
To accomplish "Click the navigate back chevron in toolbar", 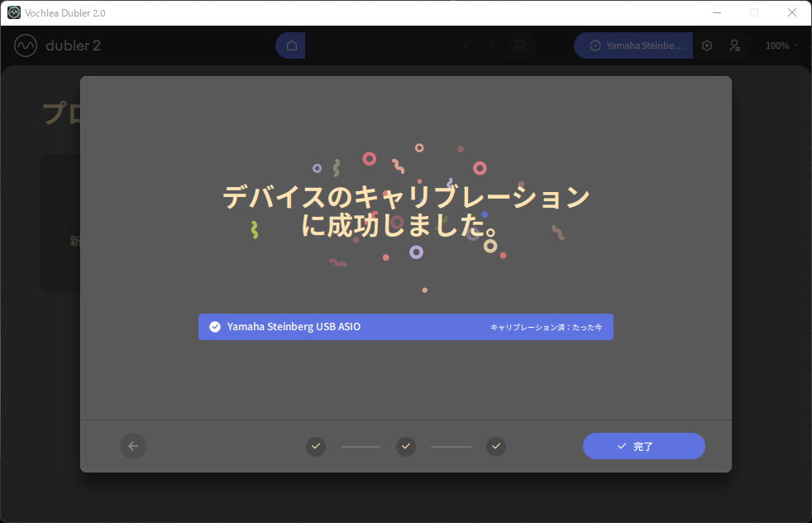I will [x=466, y=46].
